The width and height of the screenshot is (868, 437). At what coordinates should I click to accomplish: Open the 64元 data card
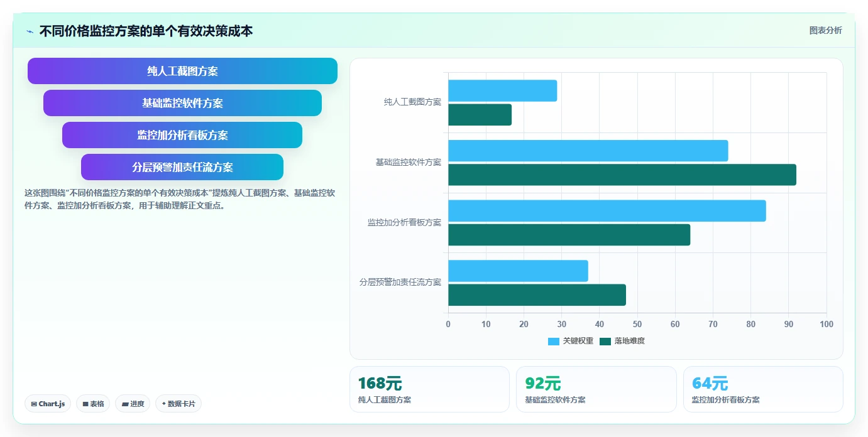(x=763, y=389)
